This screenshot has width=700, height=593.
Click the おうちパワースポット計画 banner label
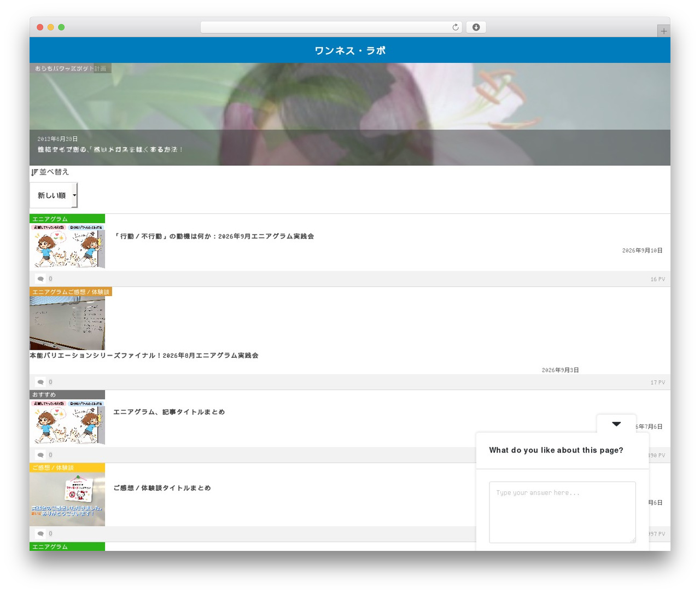71,68
